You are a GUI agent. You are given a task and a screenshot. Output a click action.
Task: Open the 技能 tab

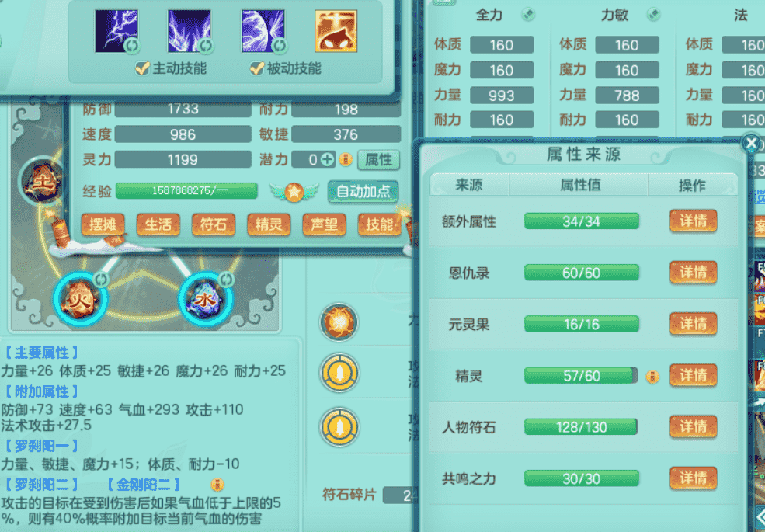pos(380,224)
